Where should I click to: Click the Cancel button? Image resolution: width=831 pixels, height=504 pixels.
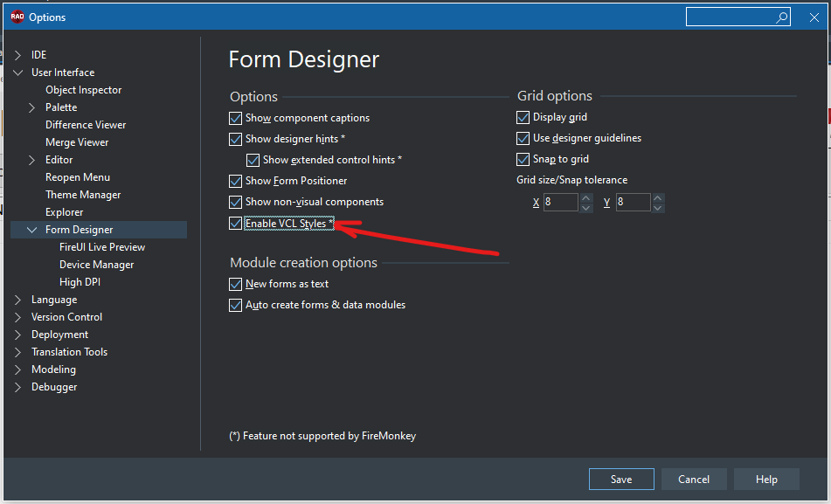[694, 480]
